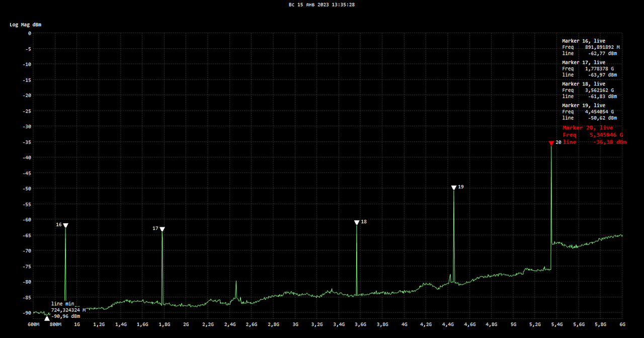Click the frequency value 891,891892 M
644x338 pixels.
click(602, 47)
